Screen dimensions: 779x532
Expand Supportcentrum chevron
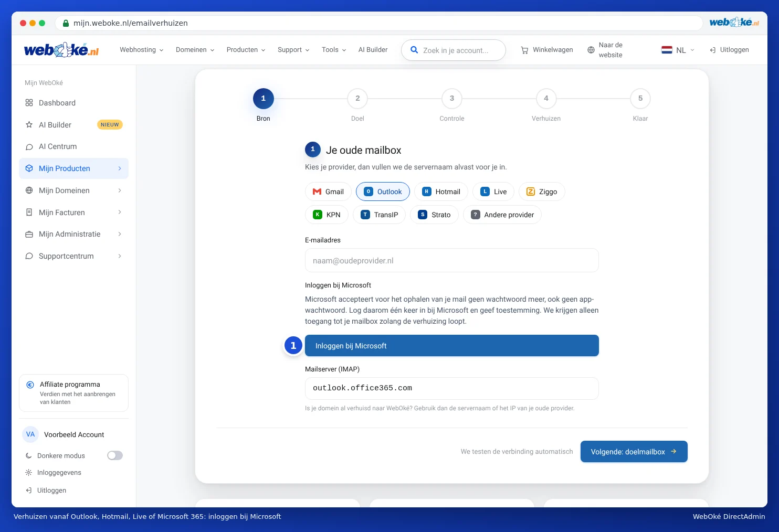coord(120,256)
